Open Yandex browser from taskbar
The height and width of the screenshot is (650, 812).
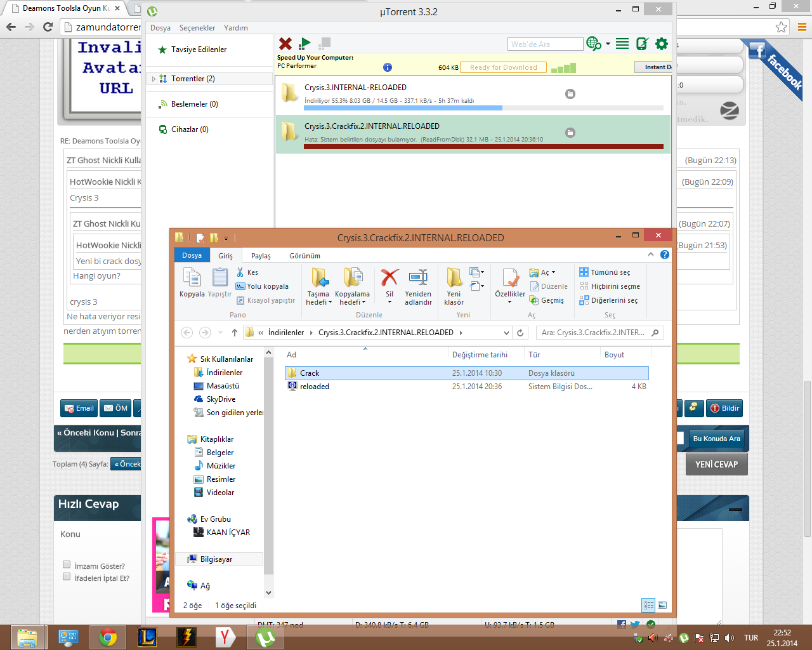225,637
